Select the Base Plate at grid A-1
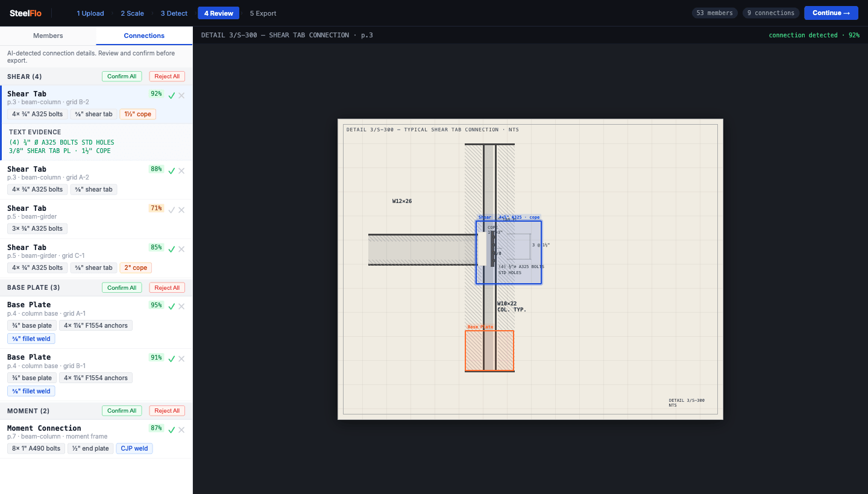Screen dimensions: 868x494 [96, 322]
